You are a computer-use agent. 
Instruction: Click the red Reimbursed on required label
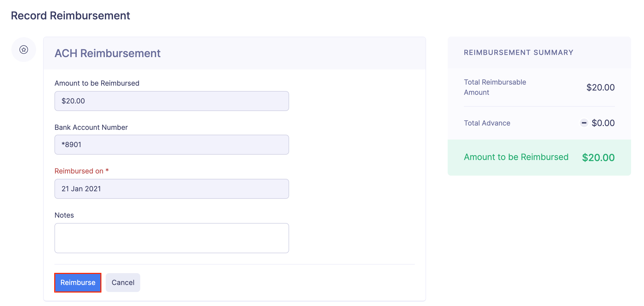[x=81, y=171]
